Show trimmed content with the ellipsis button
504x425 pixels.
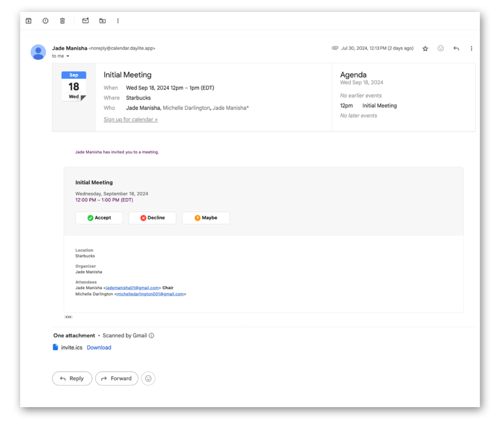(x=68, y=317)
